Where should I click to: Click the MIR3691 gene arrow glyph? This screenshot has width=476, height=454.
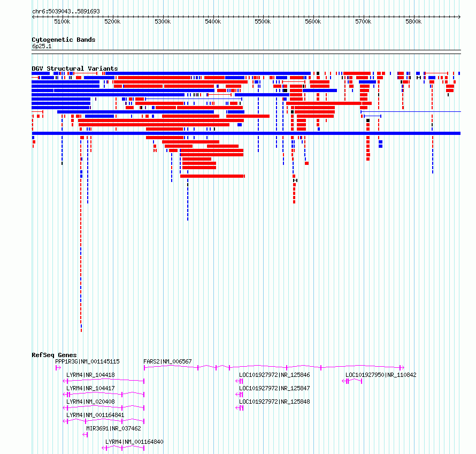coord(85,435)
